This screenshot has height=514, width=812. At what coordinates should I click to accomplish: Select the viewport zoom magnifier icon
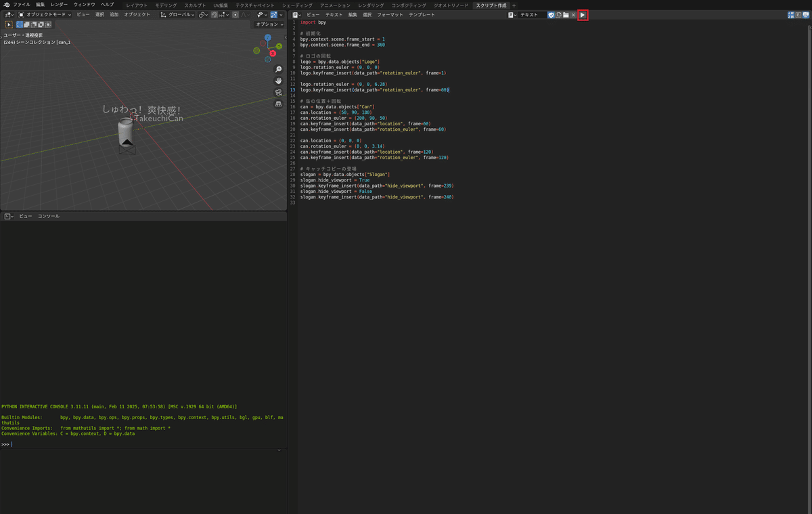tap(278, 68)
